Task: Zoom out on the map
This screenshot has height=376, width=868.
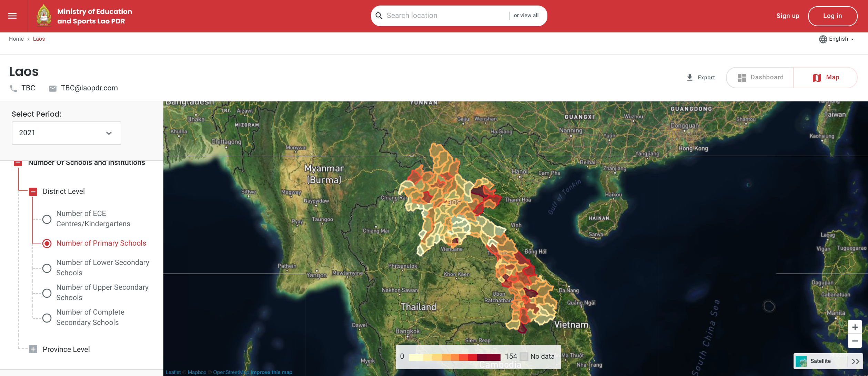Action: (x=855, y=341)
